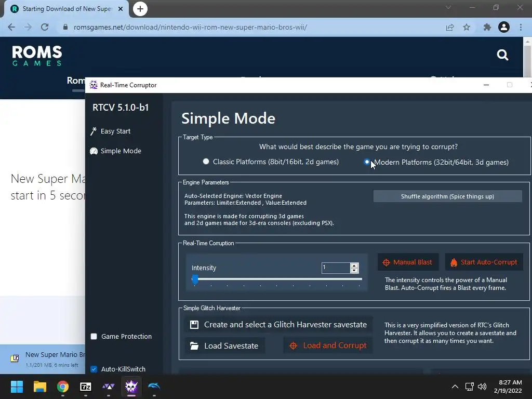Open Chrome three-dot menu
Viewport: 532px width, 399px height.
(x=521, y=27)
